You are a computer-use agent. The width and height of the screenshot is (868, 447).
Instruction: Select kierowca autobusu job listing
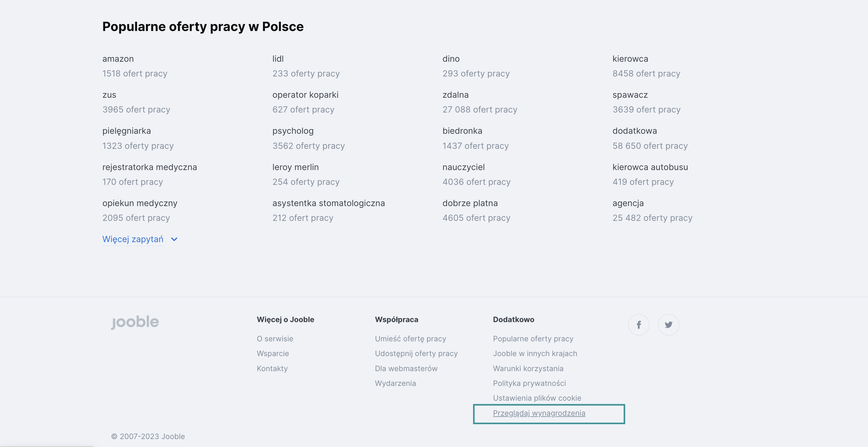coord(650,167)
